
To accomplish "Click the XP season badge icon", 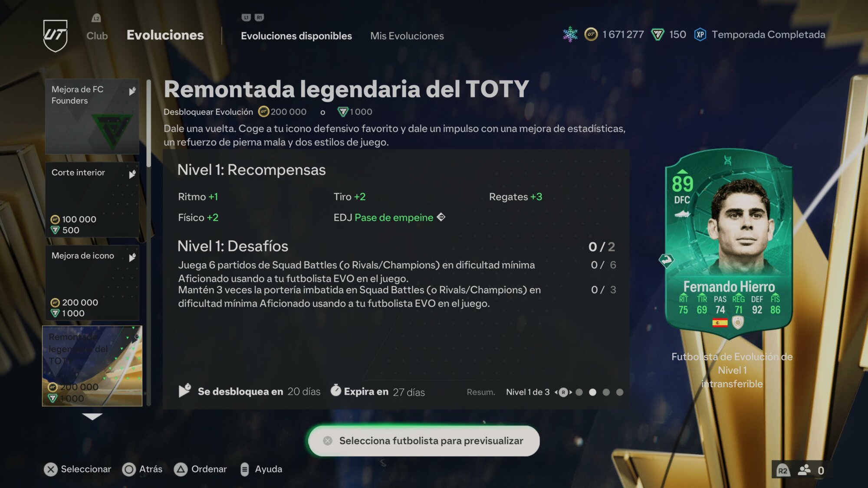I will [700, 35].
